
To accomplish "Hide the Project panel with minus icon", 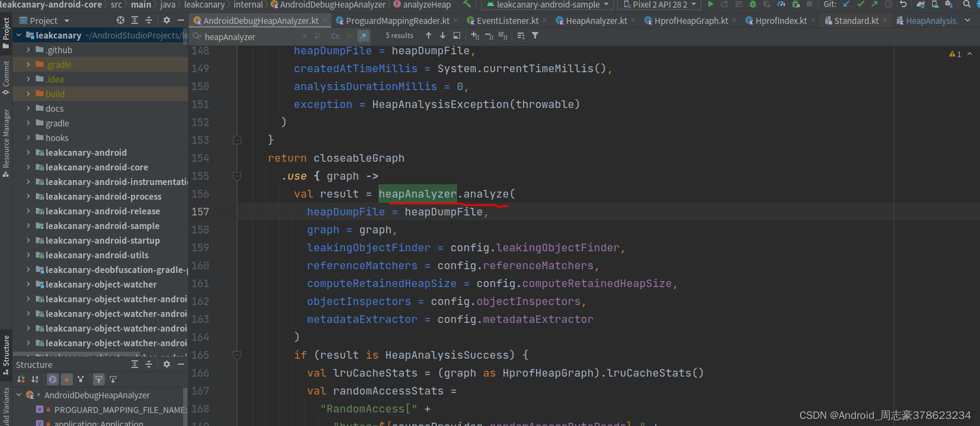I will (x=181, y=21).
